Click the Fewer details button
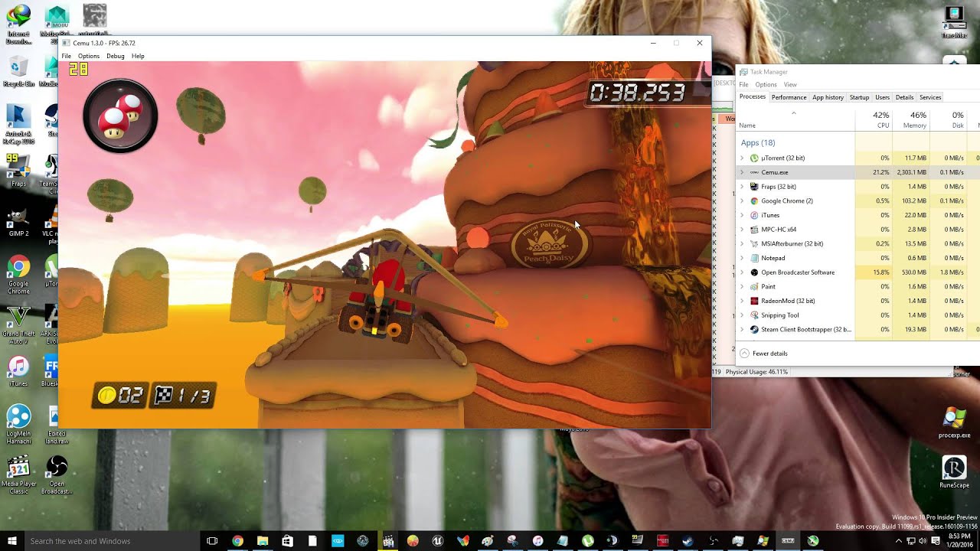Screen dimensions: 980x551 (x=763, y=354)
